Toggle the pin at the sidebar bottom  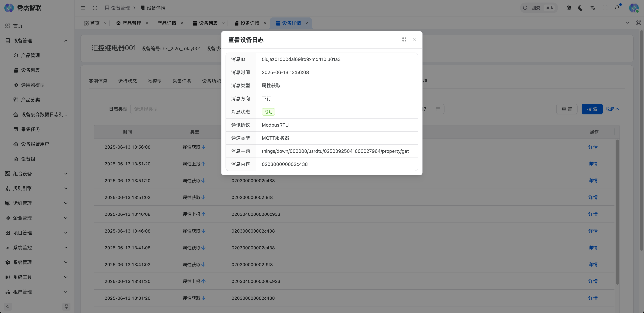point(66,306)
